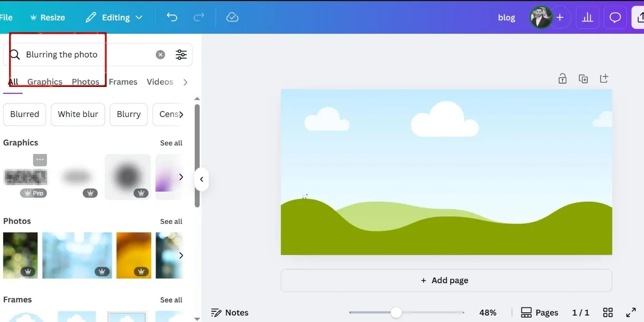Click the Resize menu item
Screen dimensions: 644x322
[47, 17]
